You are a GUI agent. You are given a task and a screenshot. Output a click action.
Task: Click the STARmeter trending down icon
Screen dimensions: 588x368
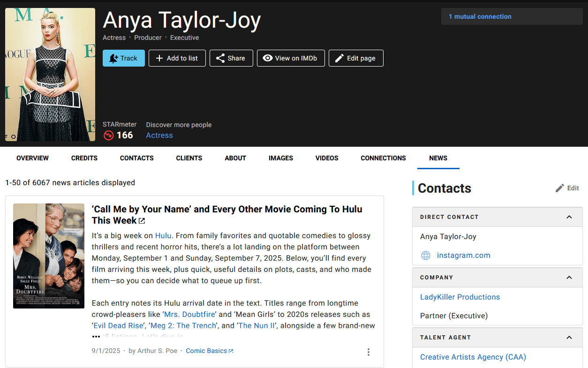coord(109,135)
